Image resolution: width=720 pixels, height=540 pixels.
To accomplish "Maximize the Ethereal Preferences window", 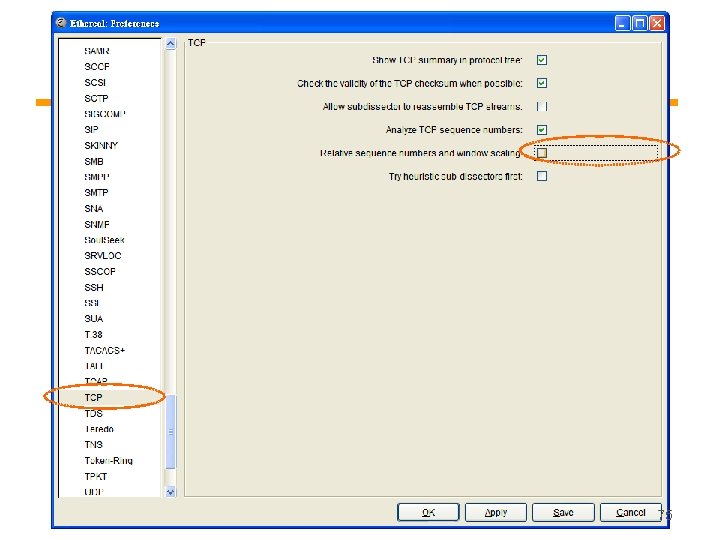I will (640, 23).
